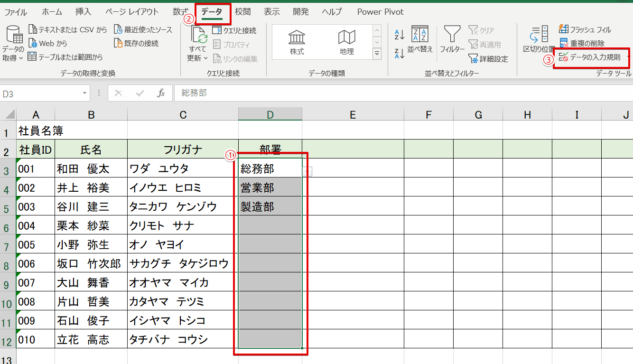Click フラッシュ フィル button
The height and width of the screenshot is (364, 633).
click(x=585, y=29)
